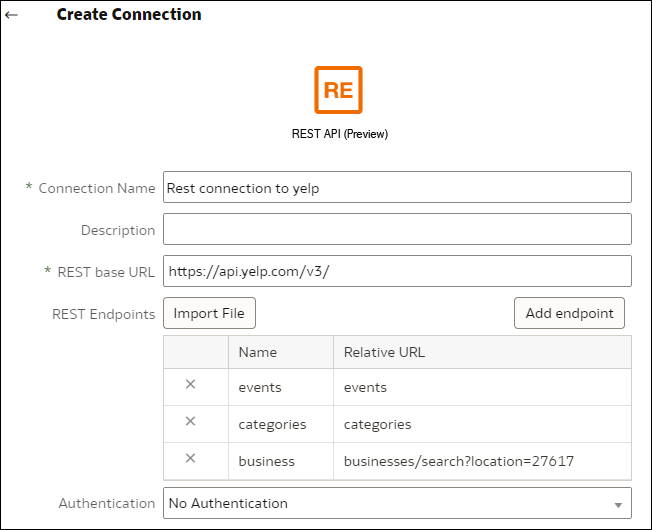
Task: Select the business name cell
Action: pyautogui.click(x=266, y=461)
